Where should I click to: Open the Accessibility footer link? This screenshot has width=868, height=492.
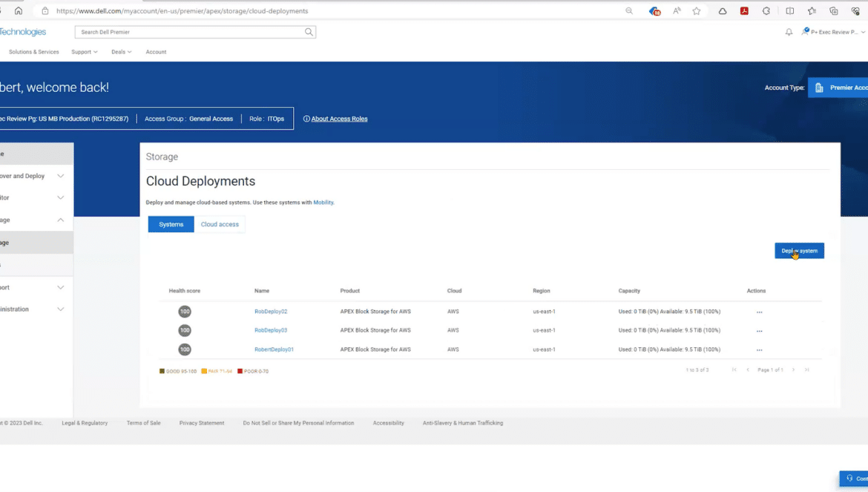click(388, 424)
